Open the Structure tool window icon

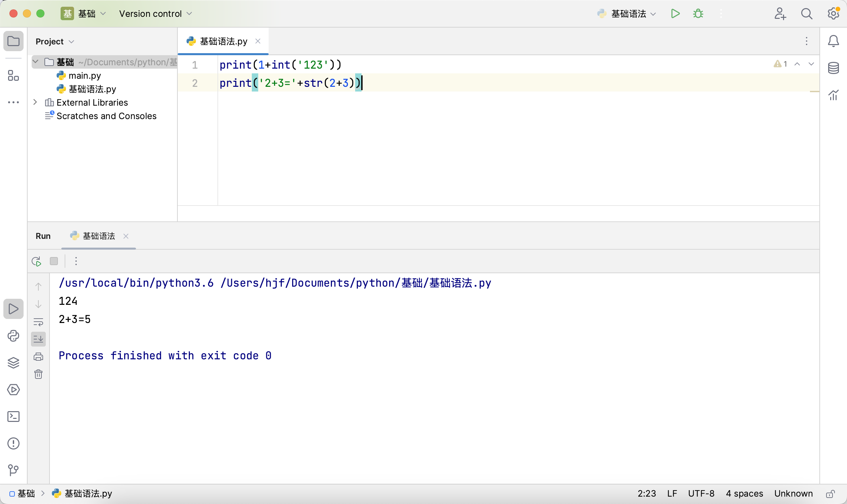[13, 75]
